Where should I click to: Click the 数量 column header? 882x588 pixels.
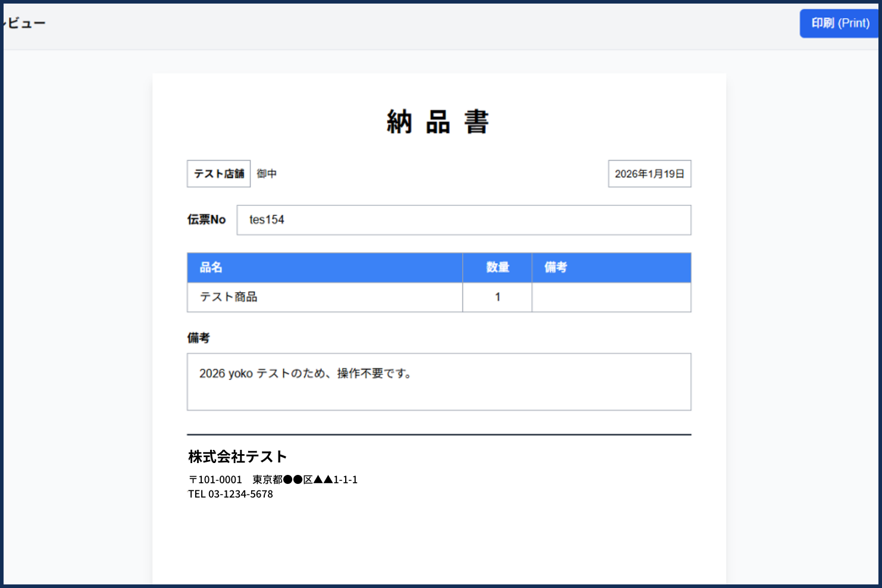point(497,268)
